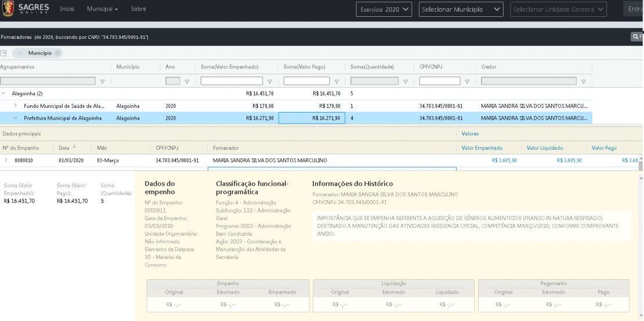Open the Exercício 2020 dropdown
The height and width of the screenshot is (321, 644).
(385, 9)
